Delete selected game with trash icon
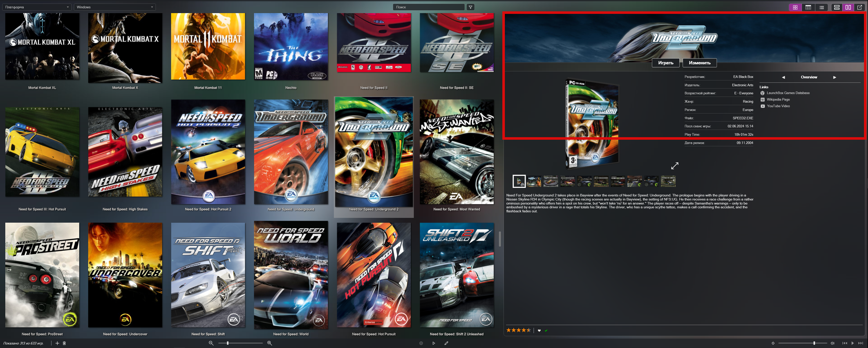Screen dimensions: 868x348 [64, 343]
